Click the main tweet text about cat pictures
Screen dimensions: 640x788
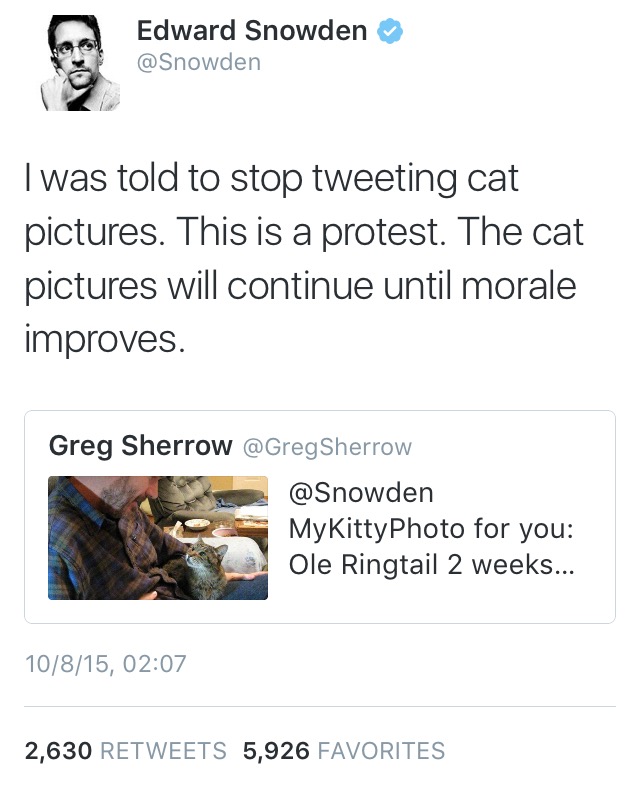tap(303, 260)
